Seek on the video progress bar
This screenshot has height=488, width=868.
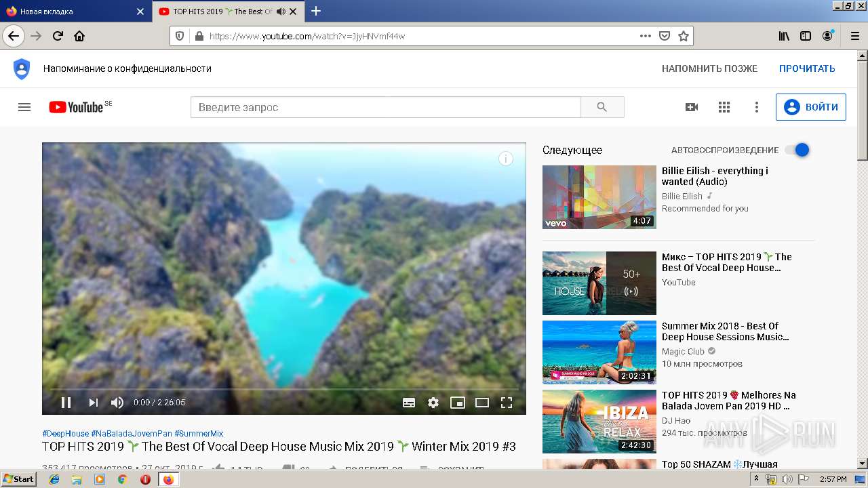(284, 389)
